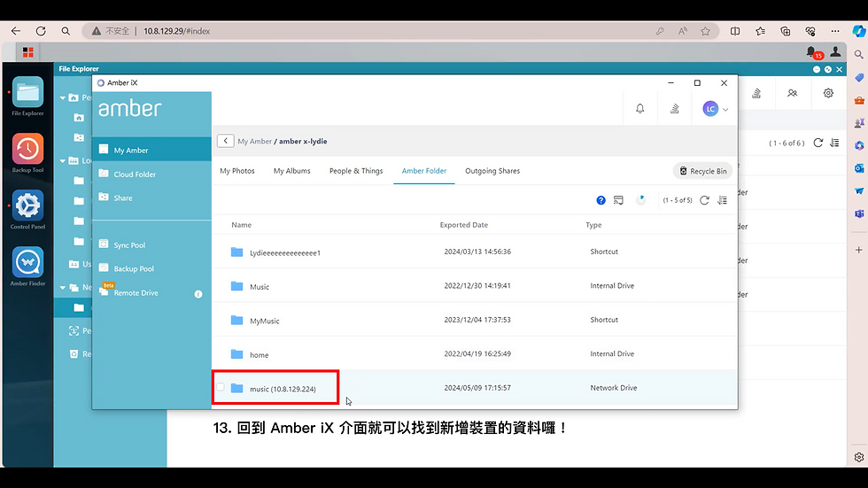This screenshot has height=488, width=868.
Task: Open Remote Drive beta item
Action: tap(136, 292)
